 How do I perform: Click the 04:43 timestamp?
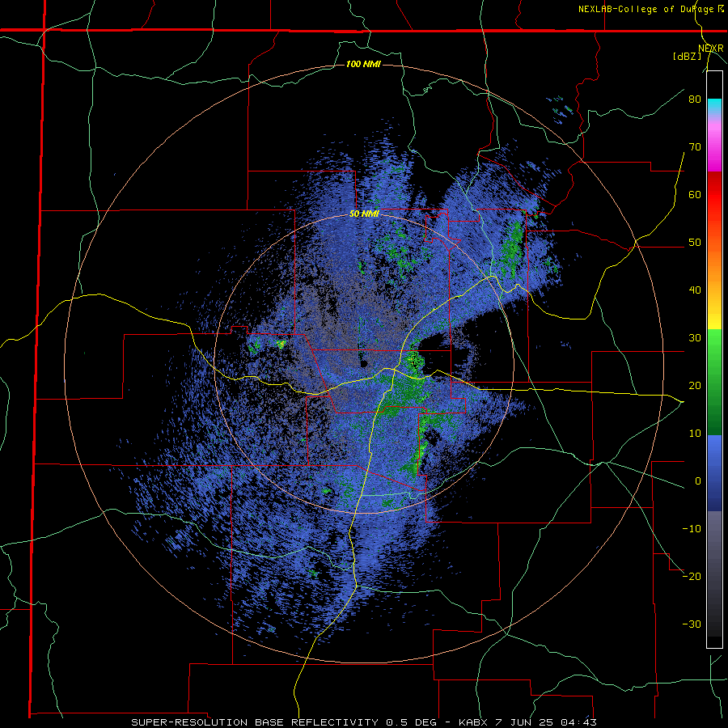click(x=581, y=722)
